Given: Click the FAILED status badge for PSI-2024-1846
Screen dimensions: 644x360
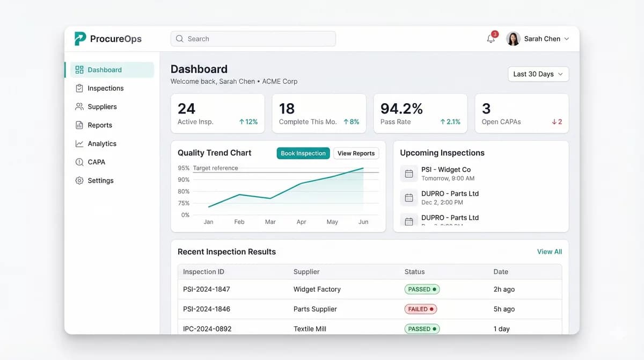Looking at the screenshot, I should pyautogui.click(x=420, y=309).
